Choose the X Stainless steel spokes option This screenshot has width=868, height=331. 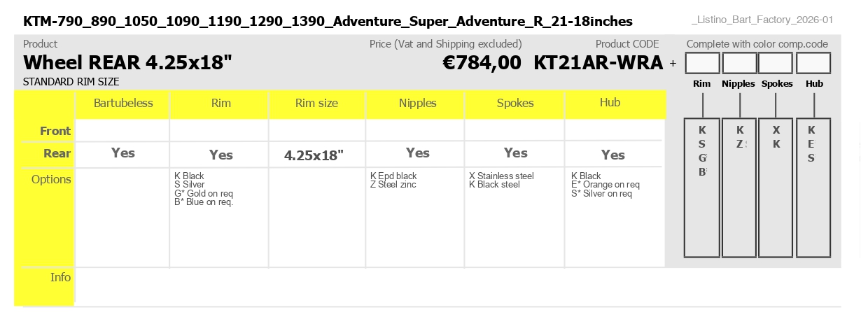[x=501, y=176]
